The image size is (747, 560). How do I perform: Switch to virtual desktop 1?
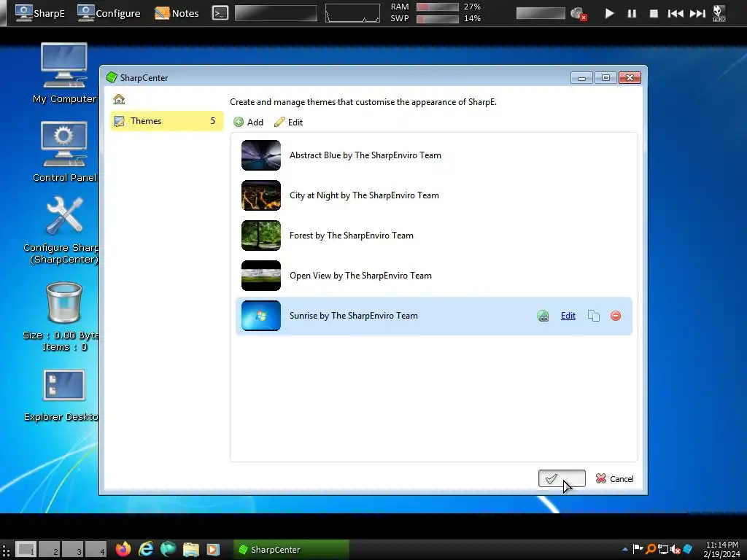[x=26, y=549]
